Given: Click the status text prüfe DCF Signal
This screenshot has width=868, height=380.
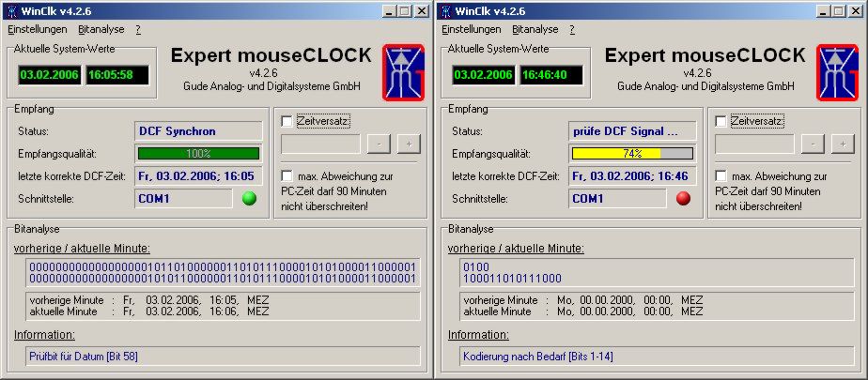Looking at the screenshot, I should [x=625, y=131].
